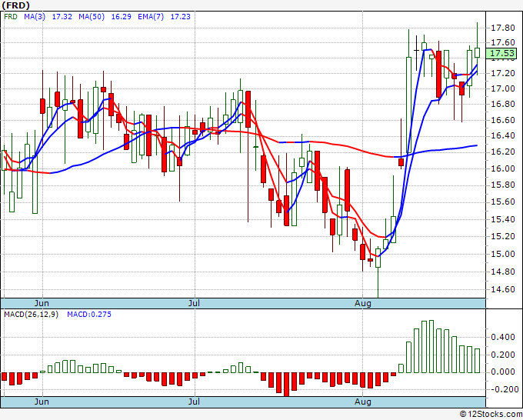Select the 17.60 price axis label

(x=503, y=43)
